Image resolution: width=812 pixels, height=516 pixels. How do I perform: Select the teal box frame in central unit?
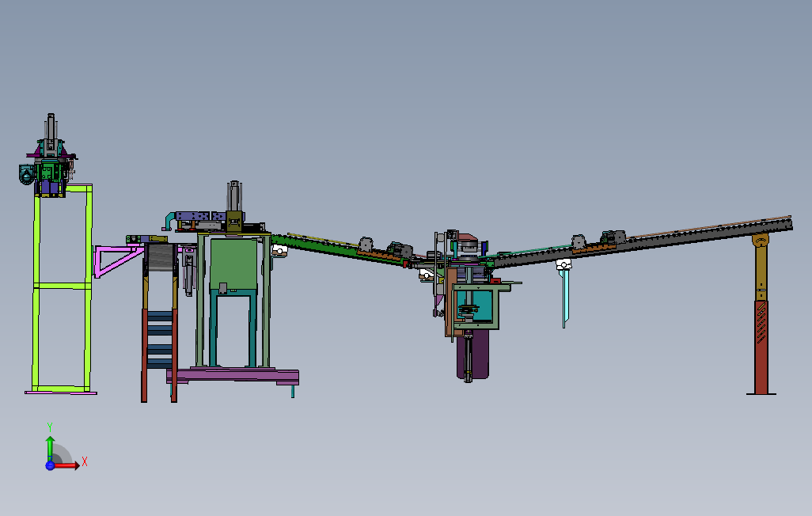pyautogui.click(x=476, y=306)
